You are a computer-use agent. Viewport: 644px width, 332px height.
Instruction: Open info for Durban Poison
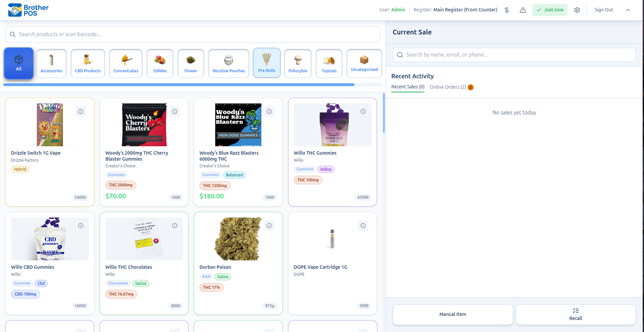pos(269,225)
